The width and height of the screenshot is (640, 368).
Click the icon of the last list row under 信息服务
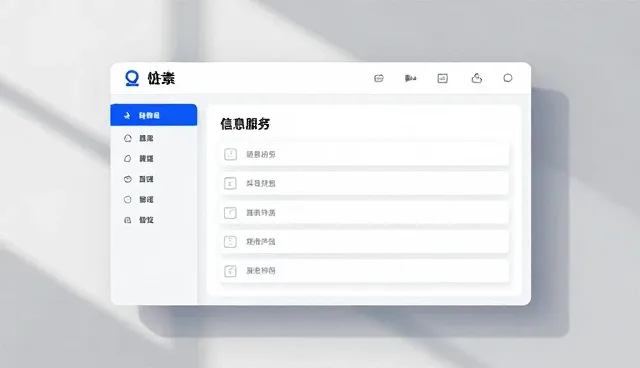click(x=230, y=270)
